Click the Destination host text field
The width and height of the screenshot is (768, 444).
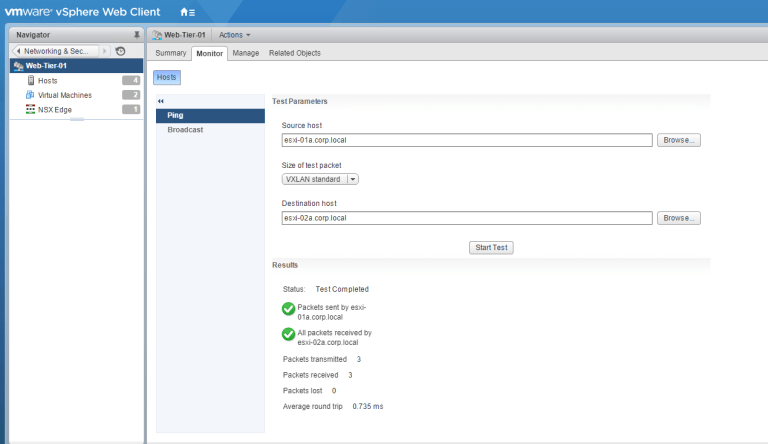(x=466, y=217)
